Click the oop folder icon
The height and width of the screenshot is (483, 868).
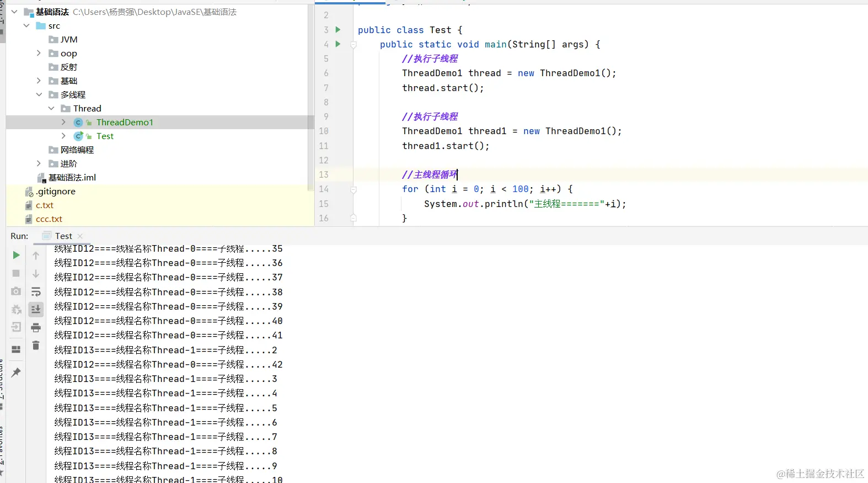point(53,54)
